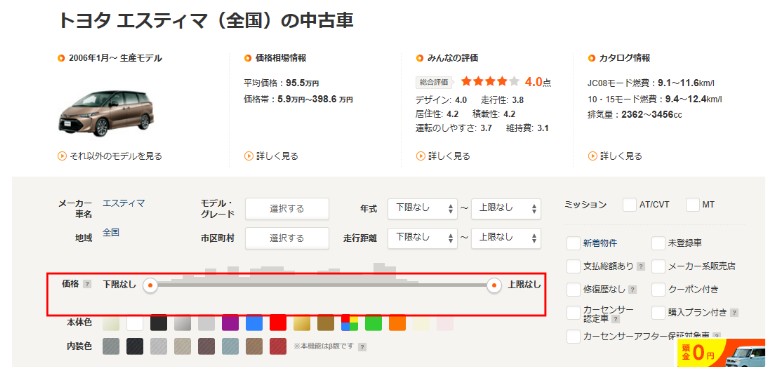Screen dimensions: 779x378
Task: Enable 支払総額あり checkbox
Action: pyautogui.click(x=573, y=266)
